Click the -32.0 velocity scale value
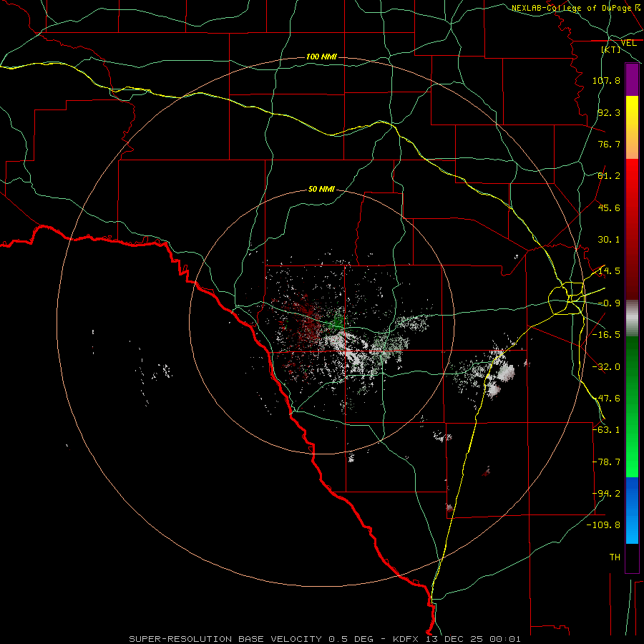 pos(606,367)
